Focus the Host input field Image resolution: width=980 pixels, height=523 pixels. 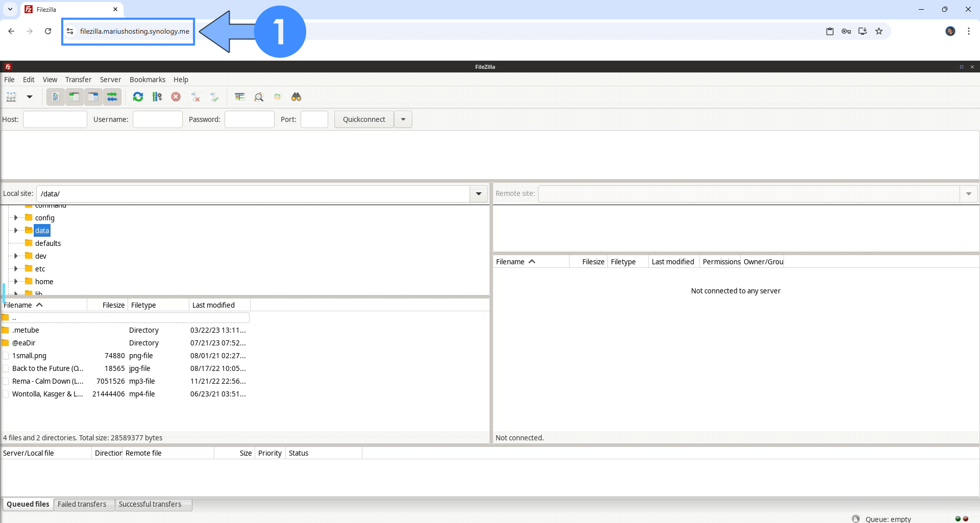coord(55,119)
